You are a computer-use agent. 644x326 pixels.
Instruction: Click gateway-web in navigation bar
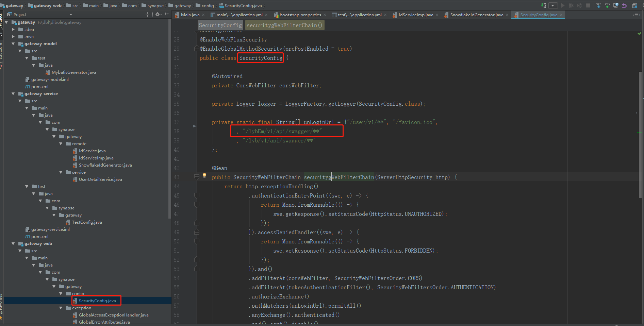(x=45, y=5)
